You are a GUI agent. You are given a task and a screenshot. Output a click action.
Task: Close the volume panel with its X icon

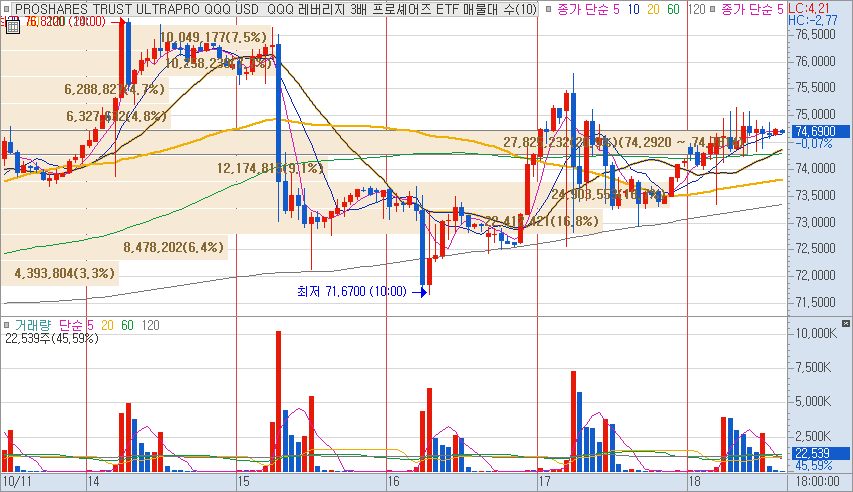click(845, 323)
